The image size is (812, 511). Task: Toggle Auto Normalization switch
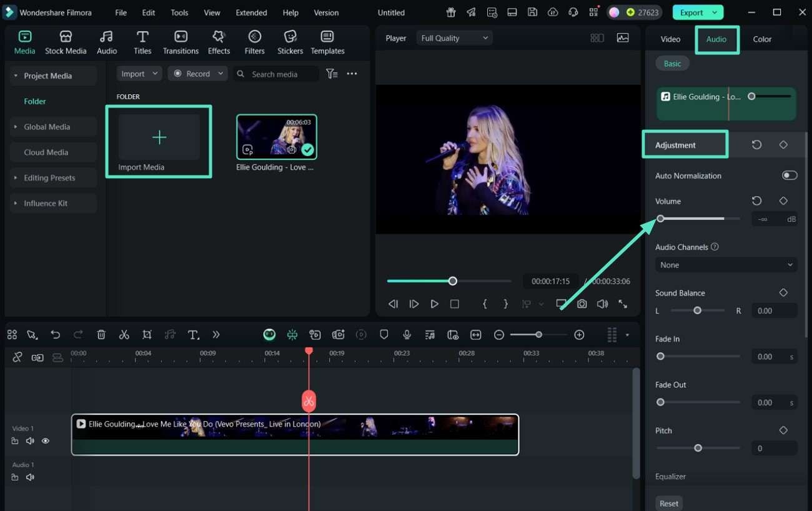(x=790, y=176)
